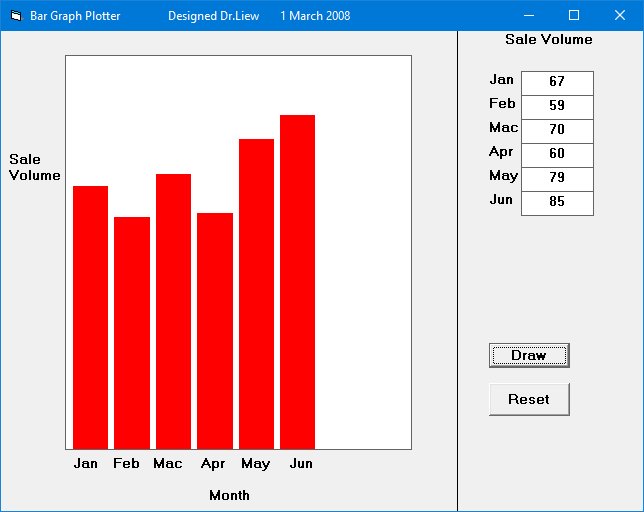Click the 'Mac' label under the chart
Viewport: 644px width, 512px height.
168,463
